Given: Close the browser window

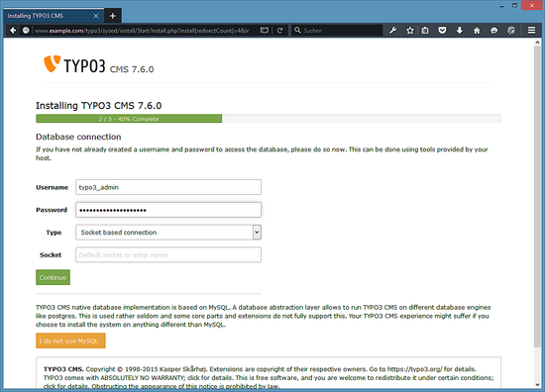Looking at the screenshot, I should pyautogui.click(x=532, y=6).
